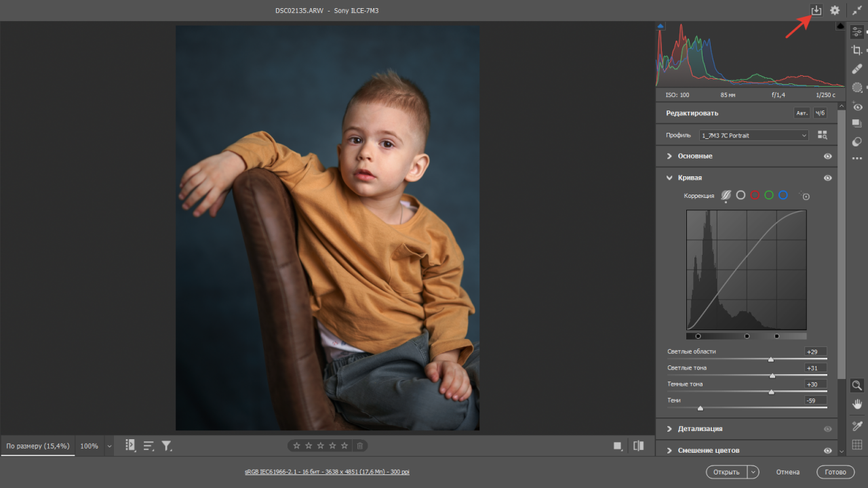The width and height of the screenshot is (868, 488).
Task: Hide the Основные panel edits (eye)
Action: [827, 156]
